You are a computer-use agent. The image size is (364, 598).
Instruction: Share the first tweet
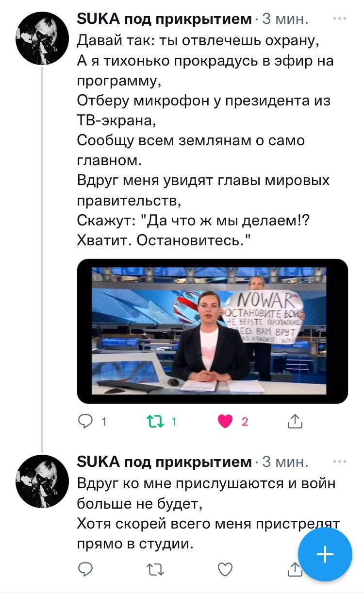click(x=295, y=421)
